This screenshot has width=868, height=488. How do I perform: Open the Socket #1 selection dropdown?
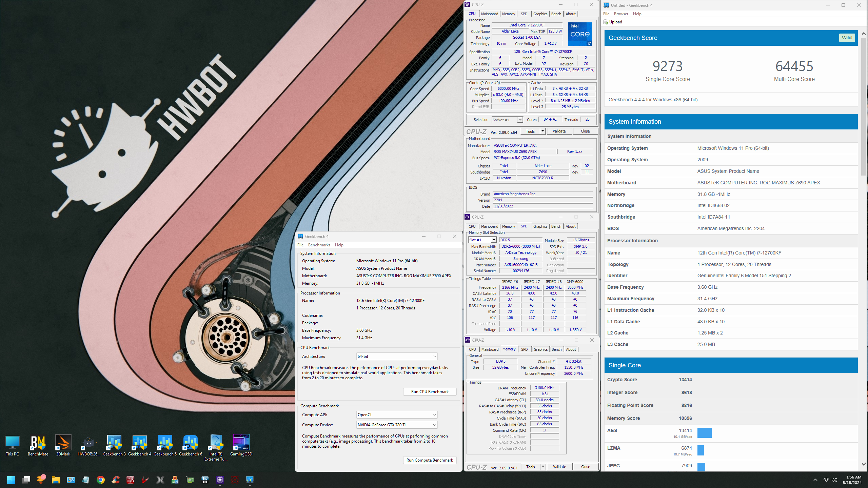tap(507, 120)
